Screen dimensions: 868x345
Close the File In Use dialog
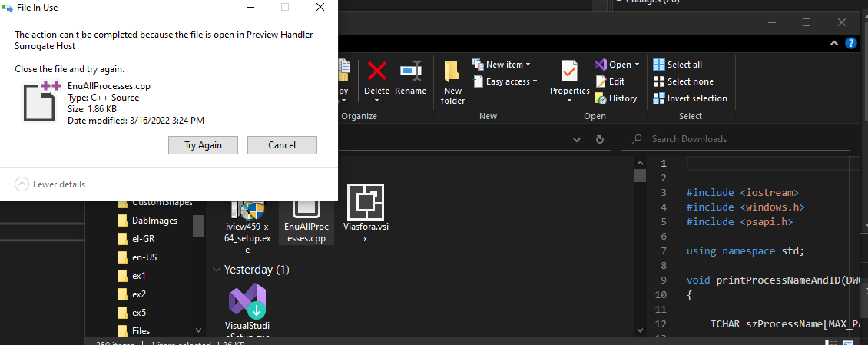(x=320, y=7)
